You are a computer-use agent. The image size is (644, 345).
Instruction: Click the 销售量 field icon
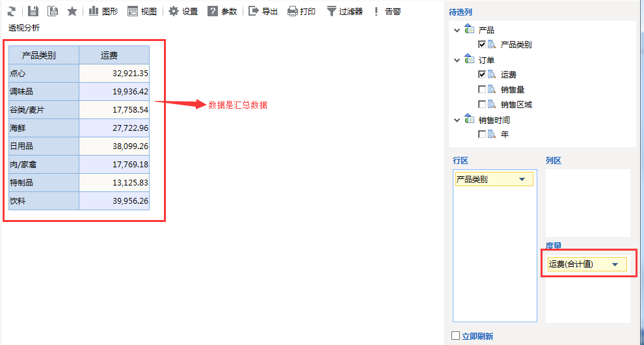[x=492, y=89]
